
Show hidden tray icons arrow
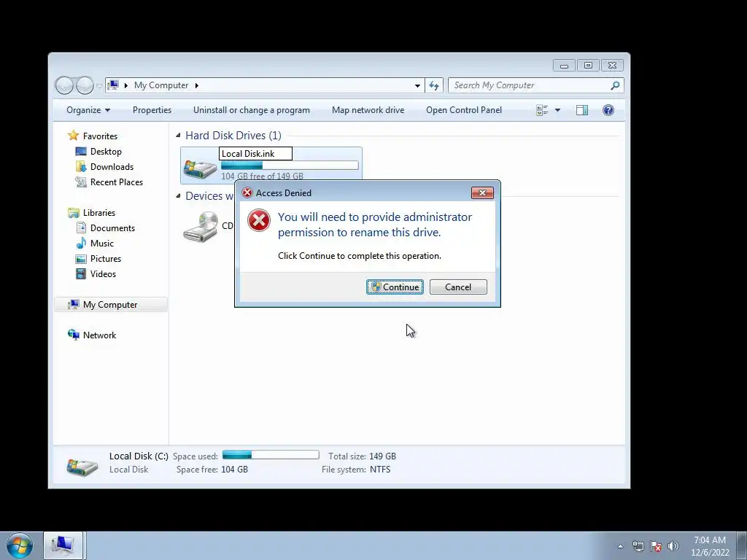(620, 546)
